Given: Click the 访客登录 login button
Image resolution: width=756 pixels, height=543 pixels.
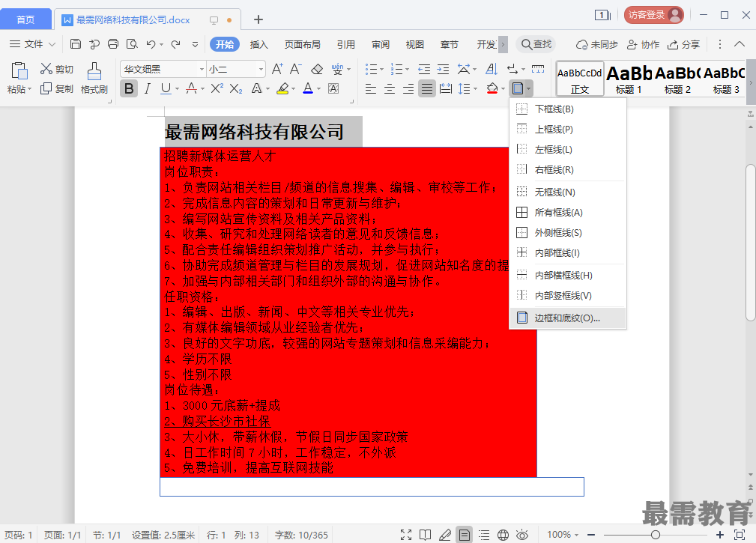Looking at the screenshot, I should [x=654, y=15].
